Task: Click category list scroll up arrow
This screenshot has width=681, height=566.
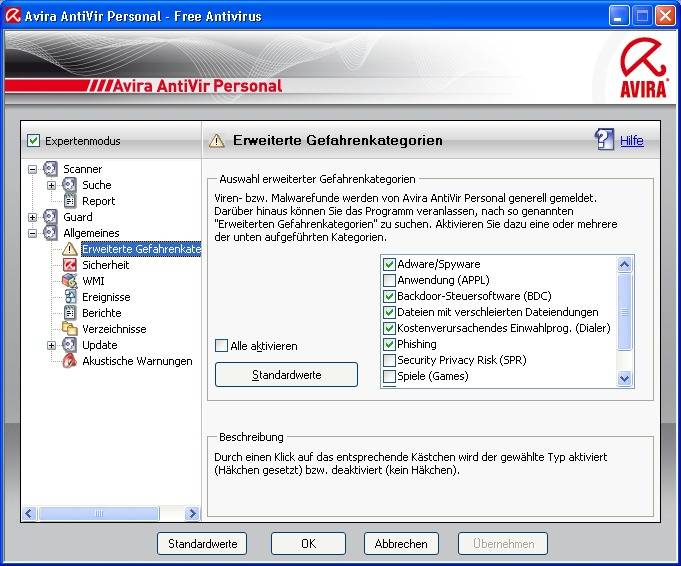Action: point(624,265)
